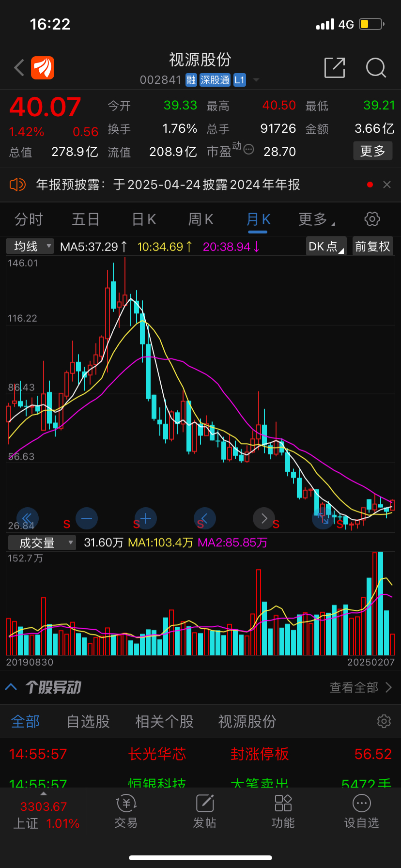Image resolution: width=401 pixels, height=868 pixels.
Task: Tap the dynamic P/E info icon
Action: point(248,149)
